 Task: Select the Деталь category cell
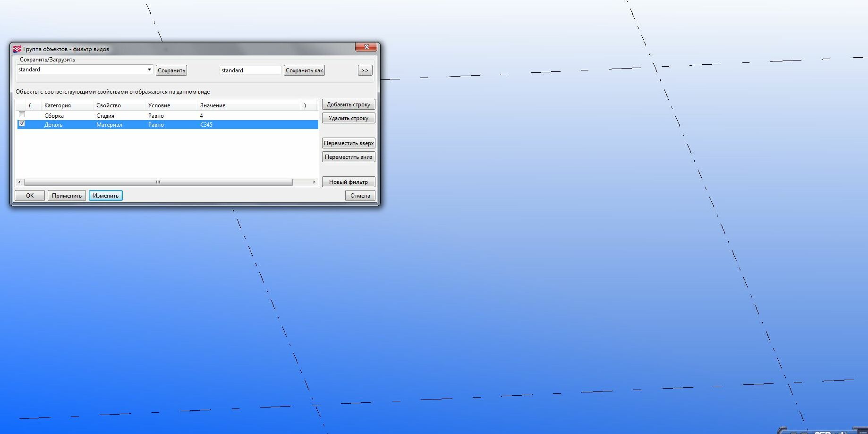coord(53,125)
